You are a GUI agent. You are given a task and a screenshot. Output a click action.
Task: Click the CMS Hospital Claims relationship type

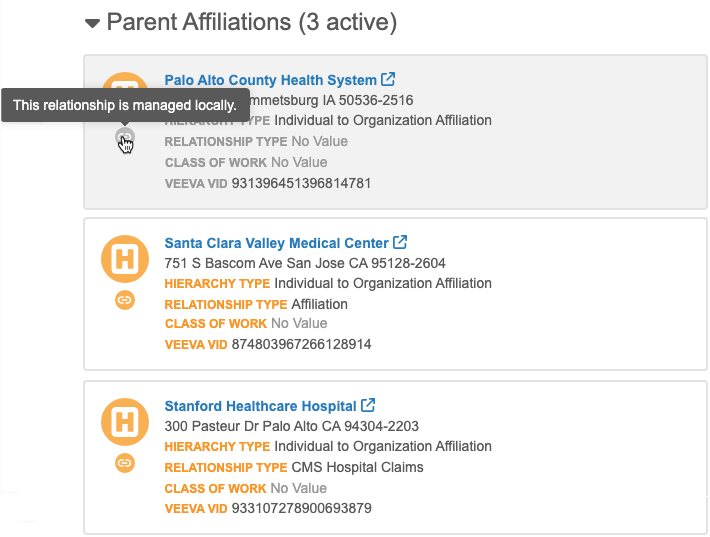[357, 467]
